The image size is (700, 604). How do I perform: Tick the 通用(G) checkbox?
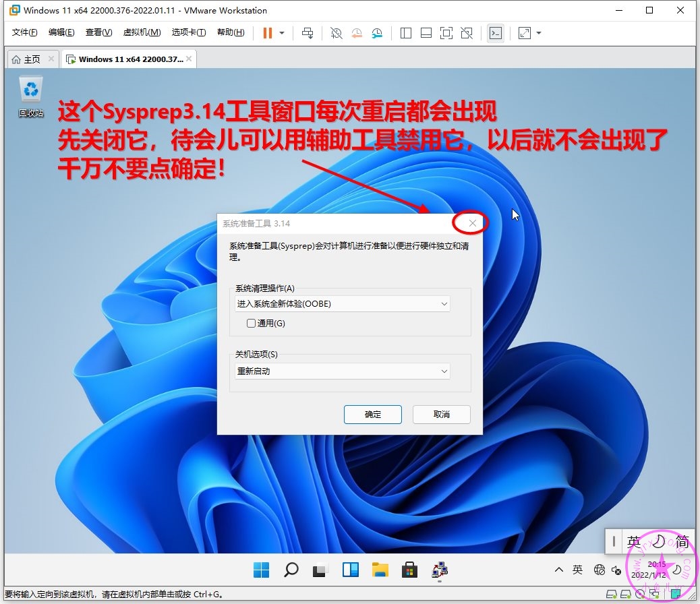click(252, 323)
